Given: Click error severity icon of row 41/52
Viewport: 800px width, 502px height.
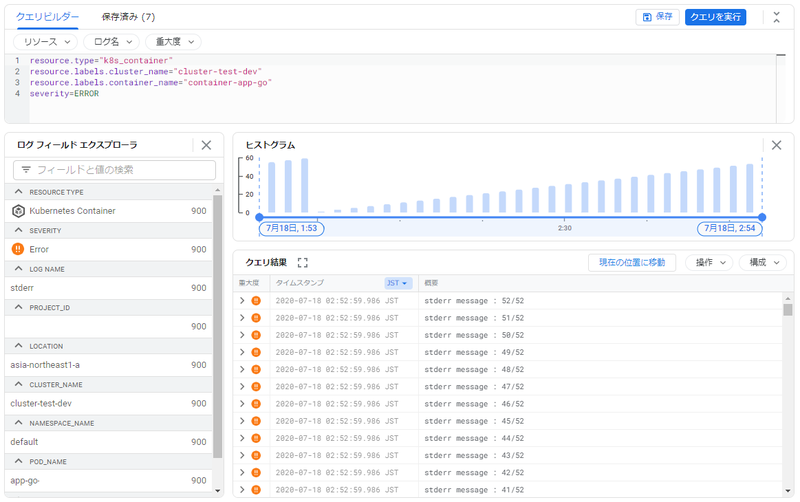Looking at the screenshot, I should (x=256, y=490).
